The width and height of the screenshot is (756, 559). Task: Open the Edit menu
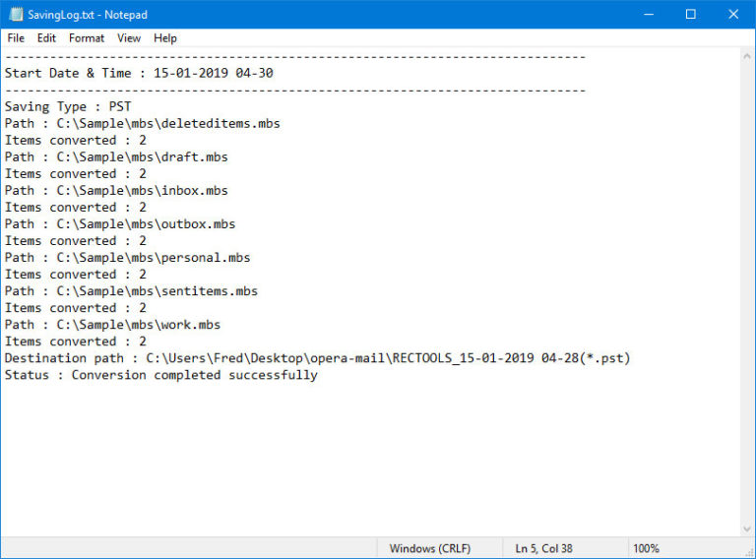(x=46, y=38)
